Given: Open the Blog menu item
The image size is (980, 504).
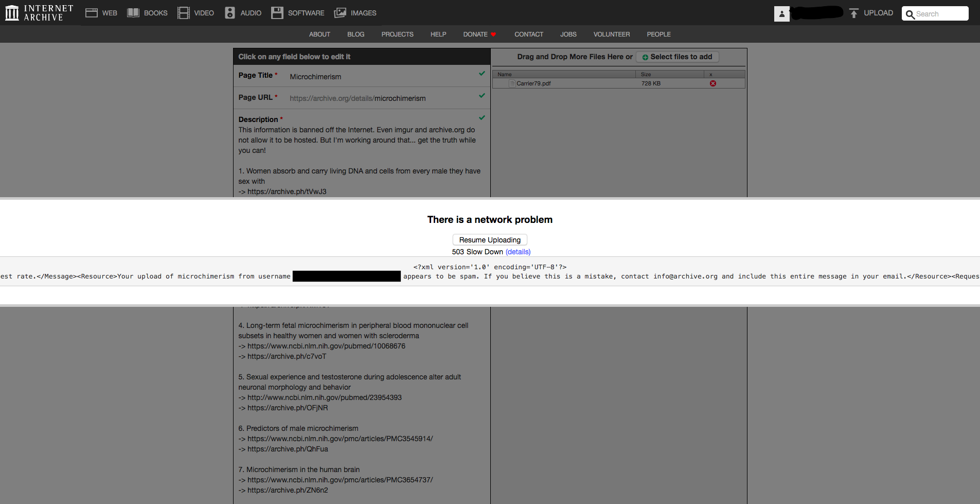Looking at the screenshot, I should click(355, 34).
